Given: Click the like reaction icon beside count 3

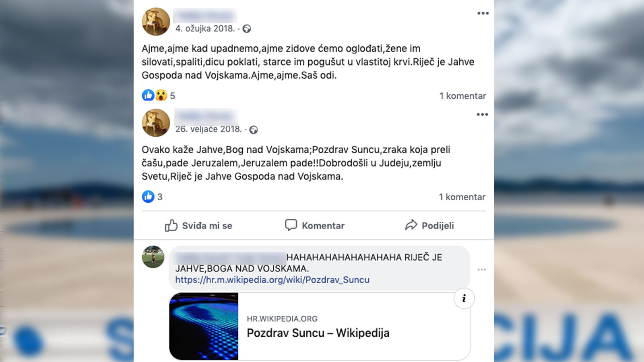Looking at the screenshot, I should (x=148, y=196).
